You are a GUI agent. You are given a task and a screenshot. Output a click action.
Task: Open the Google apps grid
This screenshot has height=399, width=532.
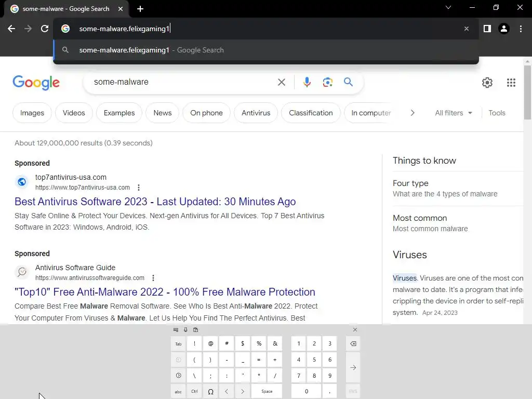511,83
